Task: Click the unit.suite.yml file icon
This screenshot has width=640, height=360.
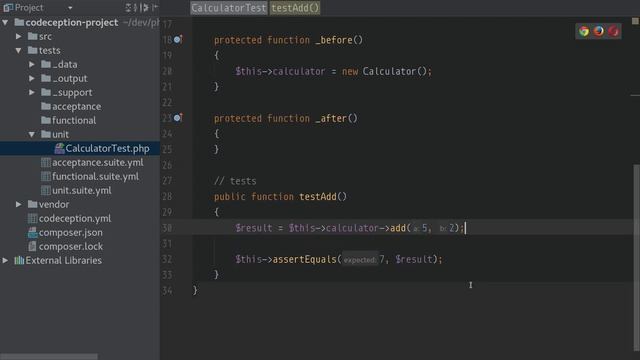Action: [46, 190]
